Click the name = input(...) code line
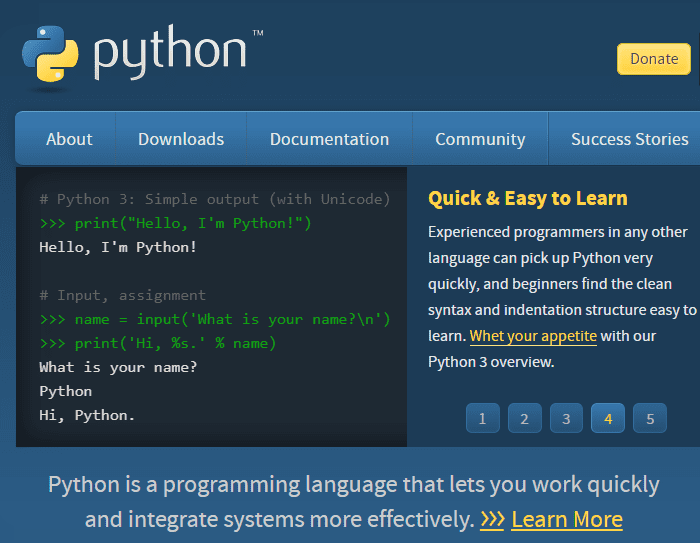 click(x=215, y=319)
